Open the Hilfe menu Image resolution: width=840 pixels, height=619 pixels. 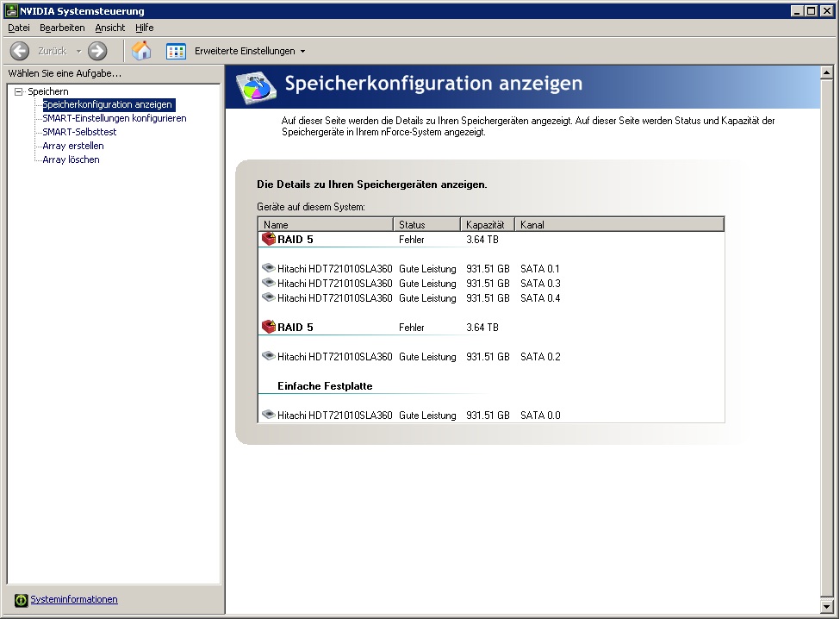tap(144, 28)
